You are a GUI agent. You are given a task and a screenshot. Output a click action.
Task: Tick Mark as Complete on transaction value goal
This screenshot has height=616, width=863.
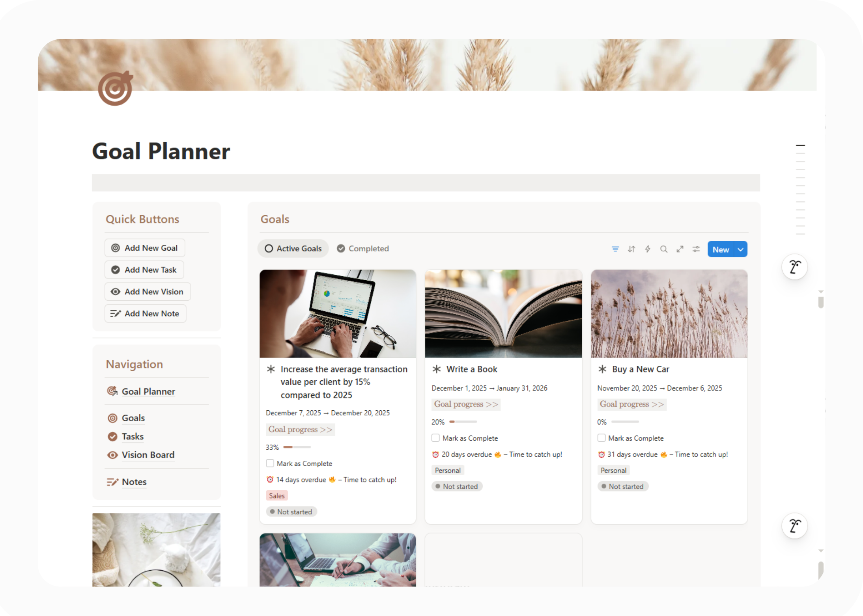[x=270, y=463]
